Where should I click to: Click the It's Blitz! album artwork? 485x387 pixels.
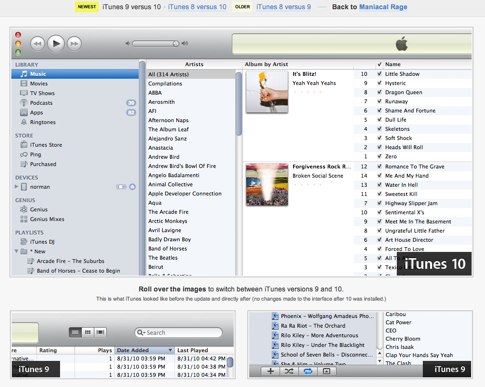(267, 92)
